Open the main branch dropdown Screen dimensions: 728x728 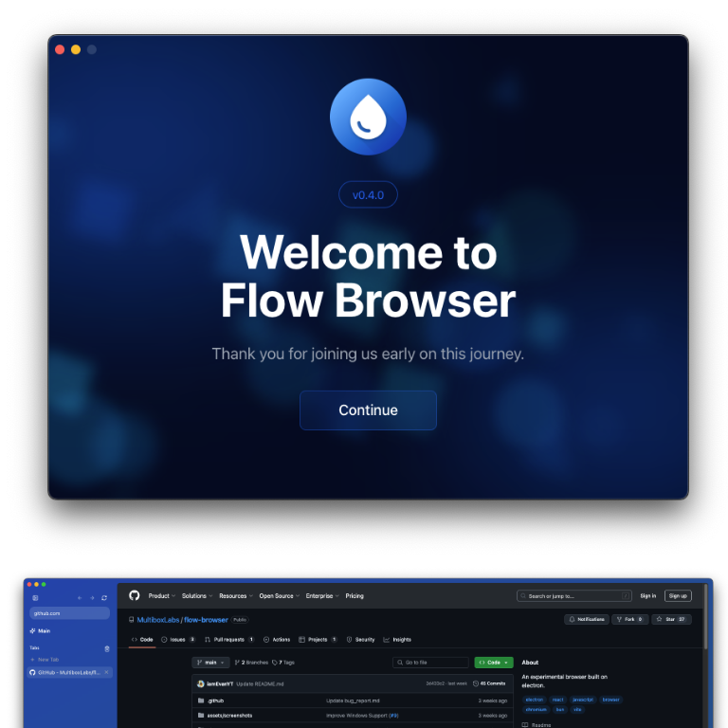[210, 662]
